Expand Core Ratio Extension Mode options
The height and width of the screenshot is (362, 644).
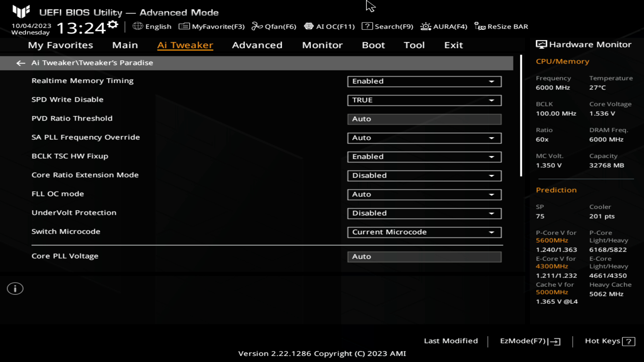point(491,175)
